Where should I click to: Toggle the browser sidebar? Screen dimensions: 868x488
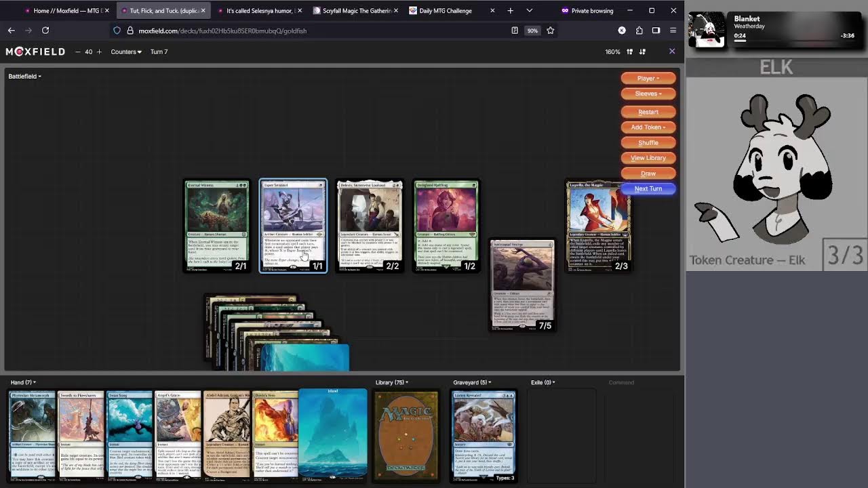(656, 30)
